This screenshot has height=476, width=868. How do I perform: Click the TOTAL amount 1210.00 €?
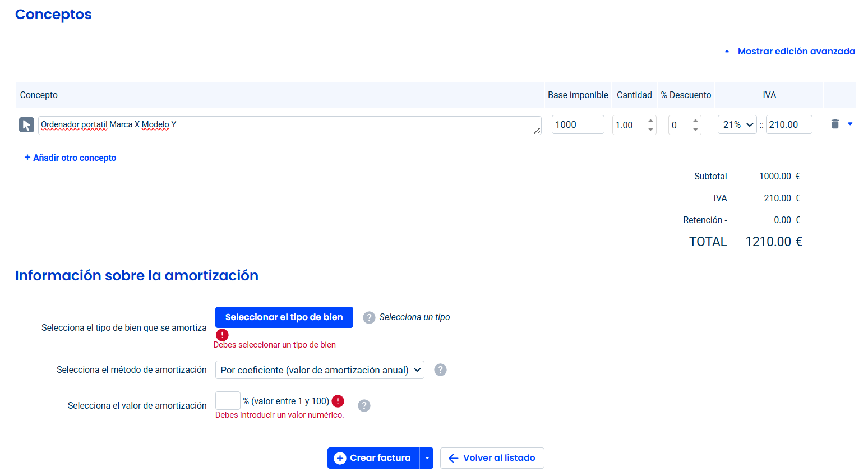[774, 242]
